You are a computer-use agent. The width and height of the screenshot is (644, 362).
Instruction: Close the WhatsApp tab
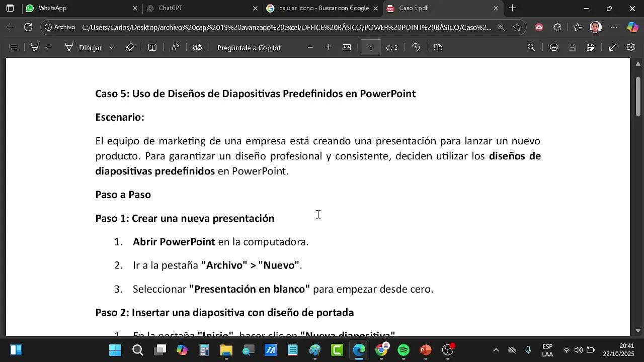point(135,8)
